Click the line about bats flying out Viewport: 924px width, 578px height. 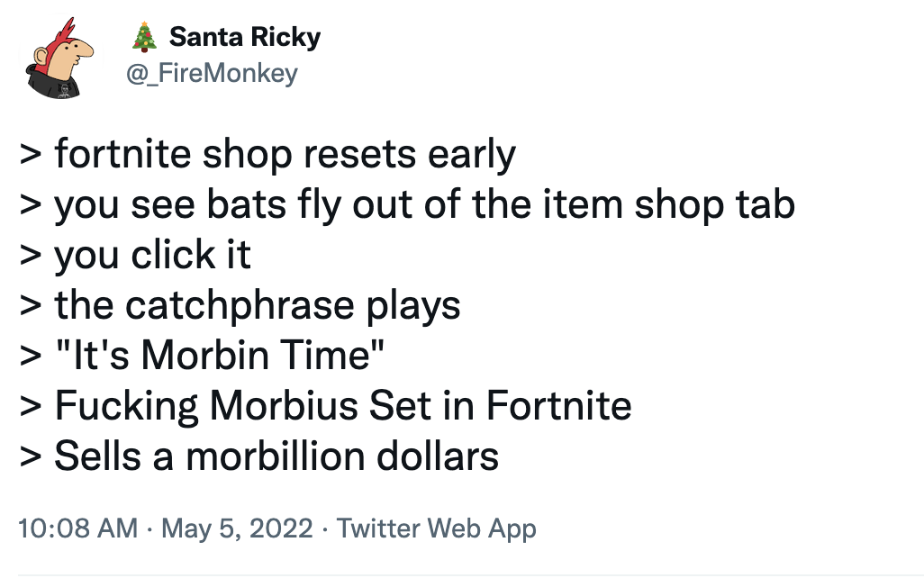pos(423,205)
